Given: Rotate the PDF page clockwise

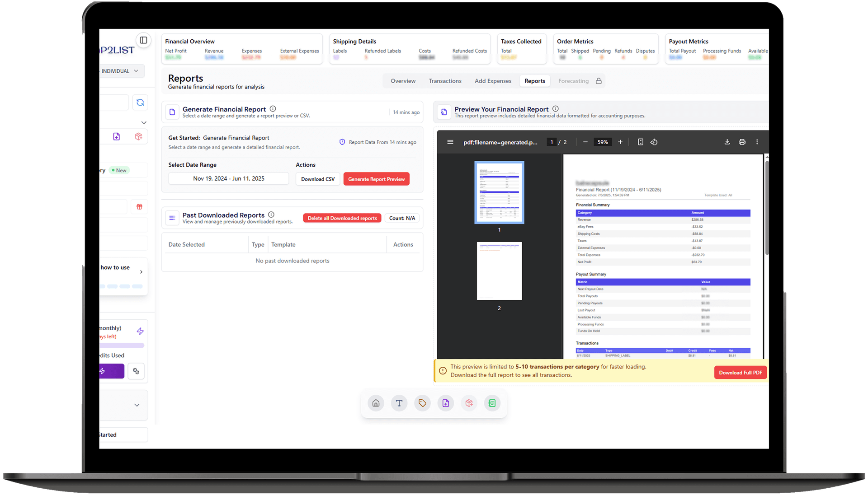Looking at the screenshot, I should click(x=654, y=141).
